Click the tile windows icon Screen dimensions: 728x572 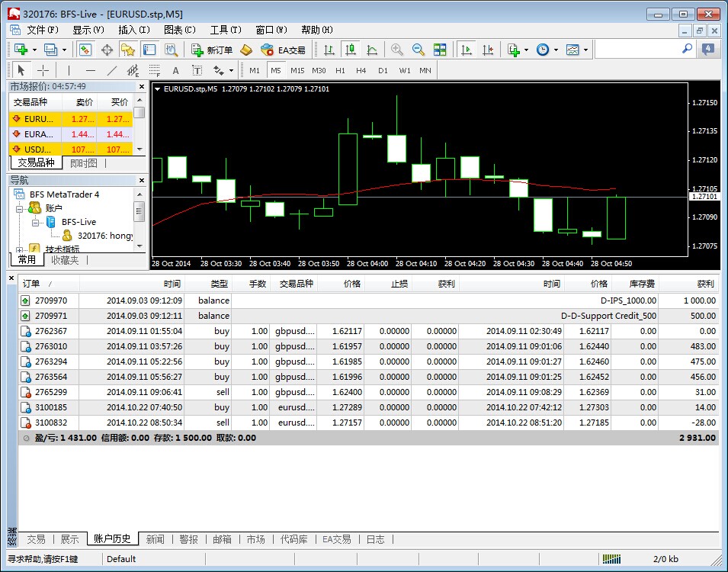point(440,50)
